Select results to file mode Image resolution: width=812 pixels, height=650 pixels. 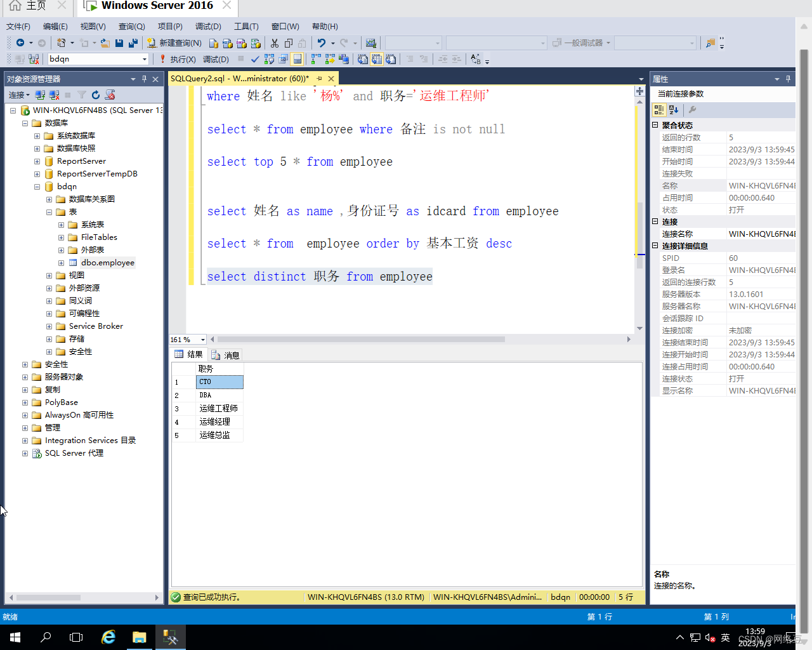coord(391,59)
